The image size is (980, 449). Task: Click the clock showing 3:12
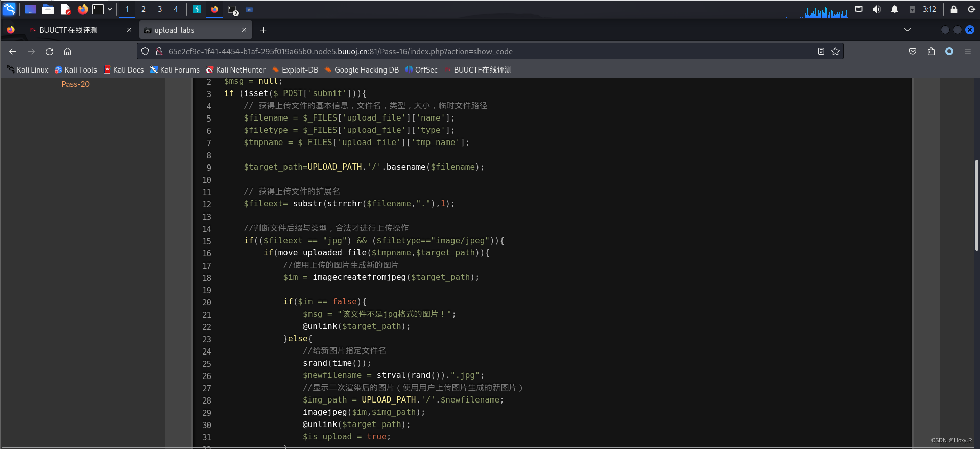coord(929,9)
